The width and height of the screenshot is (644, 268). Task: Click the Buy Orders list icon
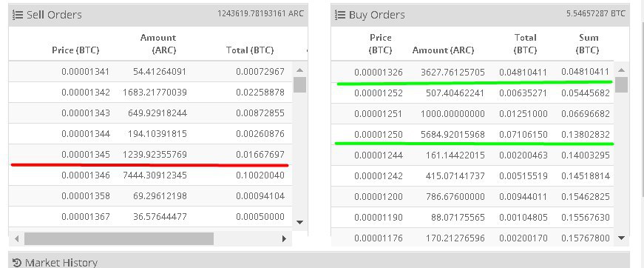[x=339, y=15]
